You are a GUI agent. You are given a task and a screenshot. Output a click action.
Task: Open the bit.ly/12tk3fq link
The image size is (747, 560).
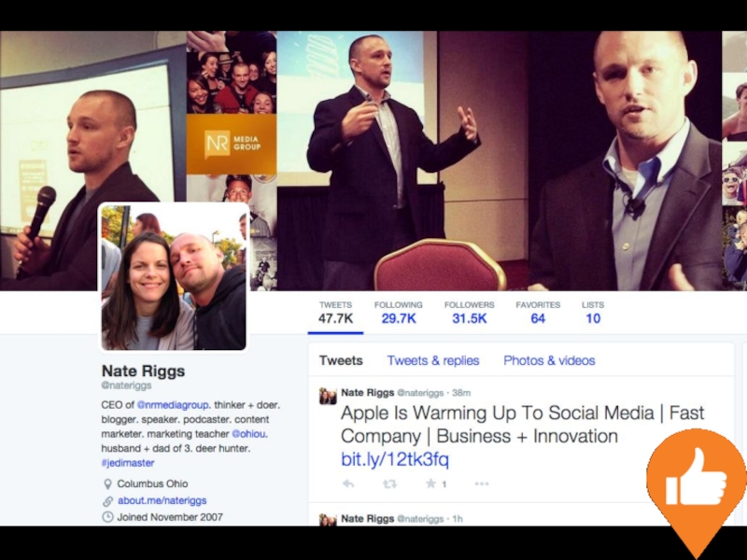(x=395, y=459)
